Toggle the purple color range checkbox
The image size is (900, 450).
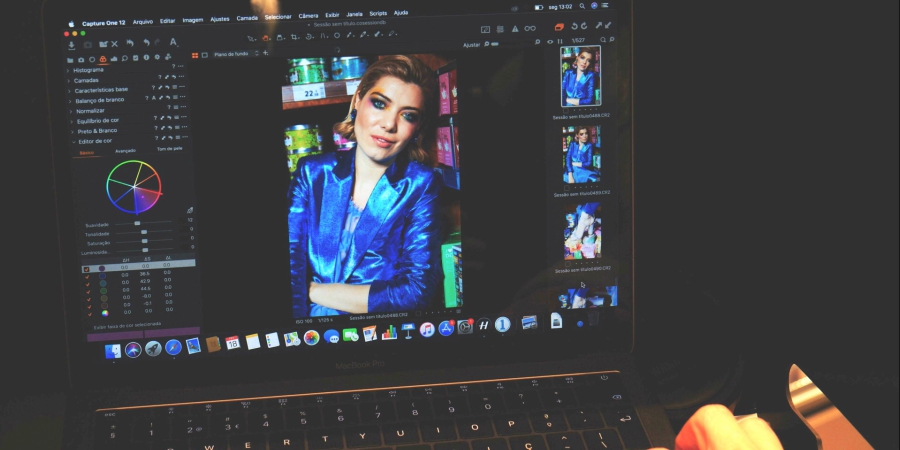tap(86, 269)
